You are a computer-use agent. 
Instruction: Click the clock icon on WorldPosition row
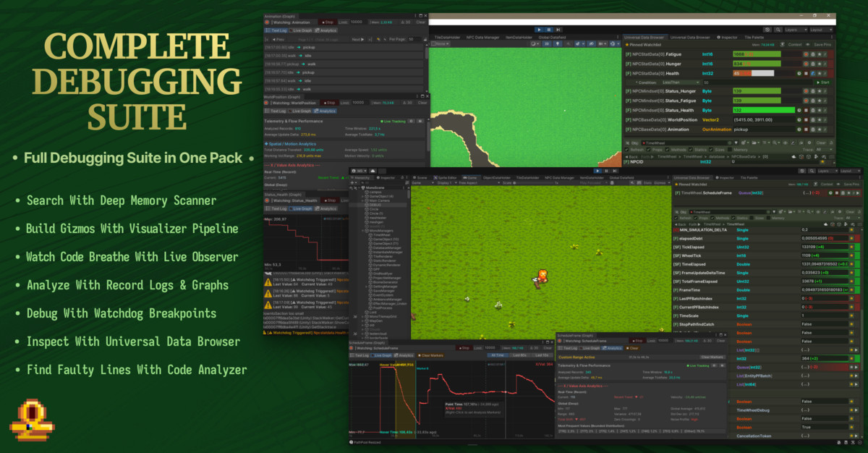coord(799,120)
